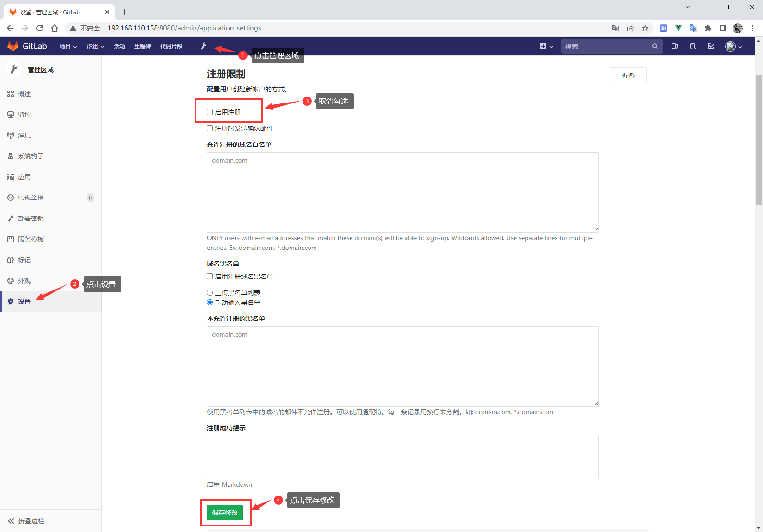Reload the page with refresh icon

(40, 28)
